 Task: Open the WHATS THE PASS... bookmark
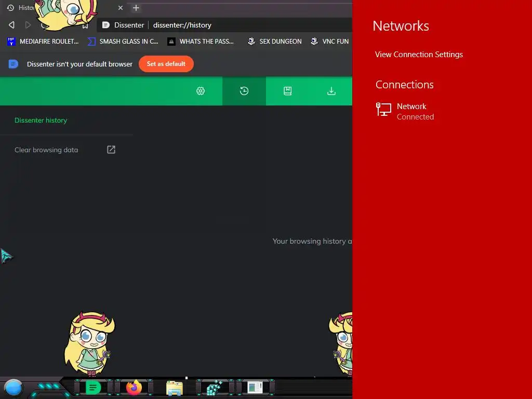pyautogui.click(x=201, y=42)
